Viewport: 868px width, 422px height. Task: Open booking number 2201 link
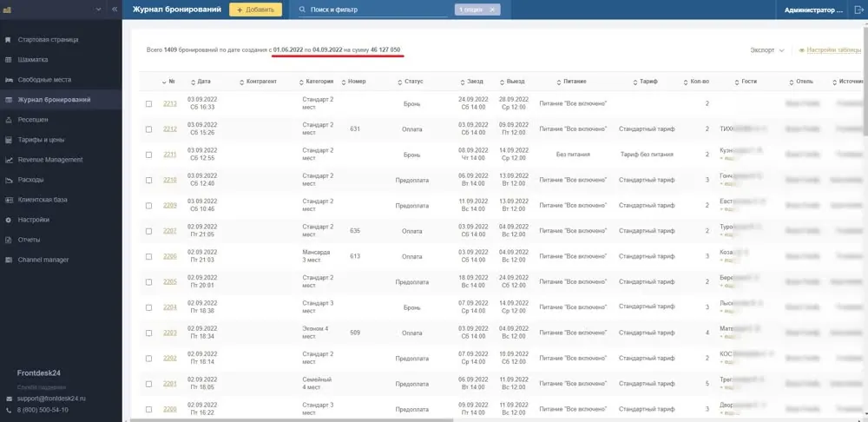[170, 384]
